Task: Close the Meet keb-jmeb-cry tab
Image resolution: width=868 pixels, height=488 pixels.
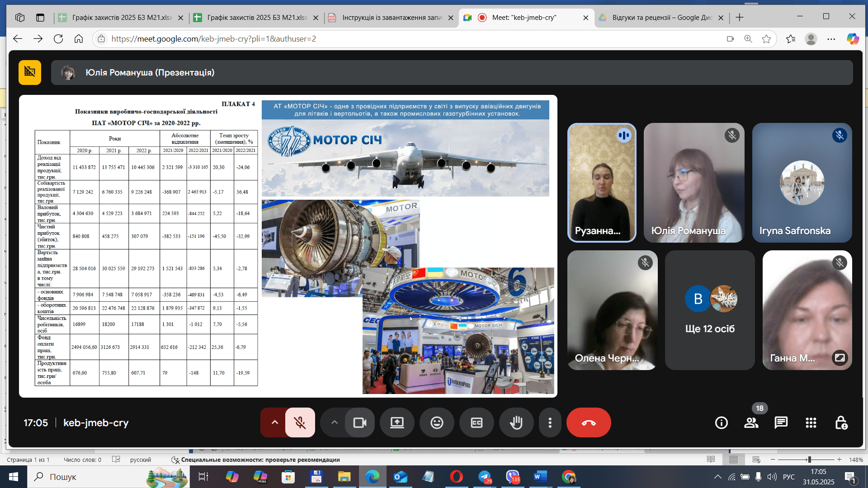Action: click(586, 18)
